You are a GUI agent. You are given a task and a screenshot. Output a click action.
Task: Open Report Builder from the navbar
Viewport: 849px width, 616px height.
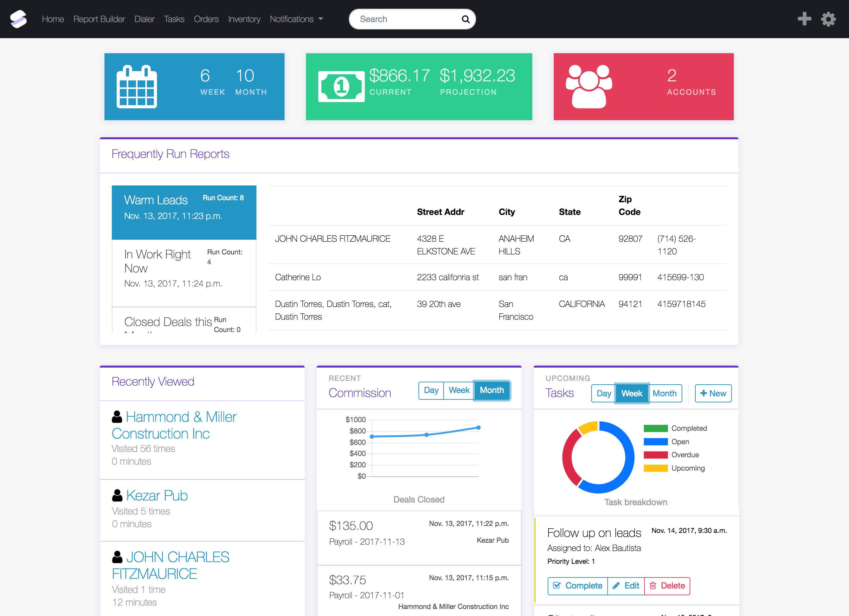coord(99,19)
